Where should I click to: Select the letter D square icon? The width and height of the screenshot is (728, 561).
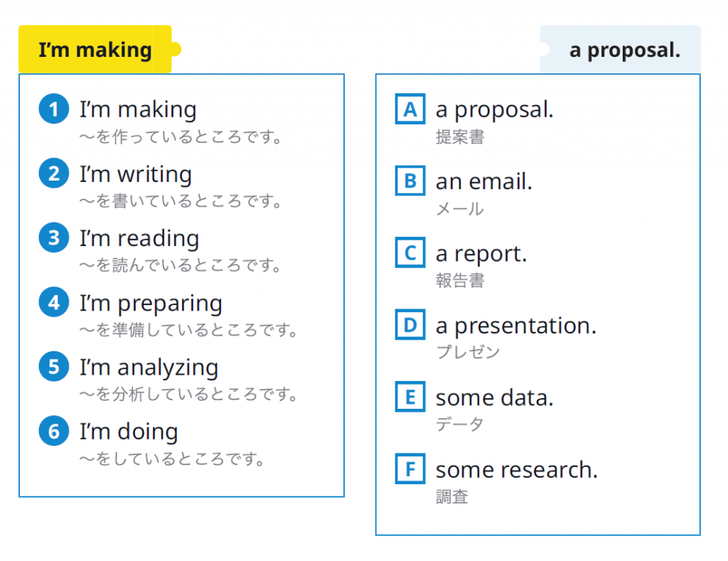coord(409,326)
